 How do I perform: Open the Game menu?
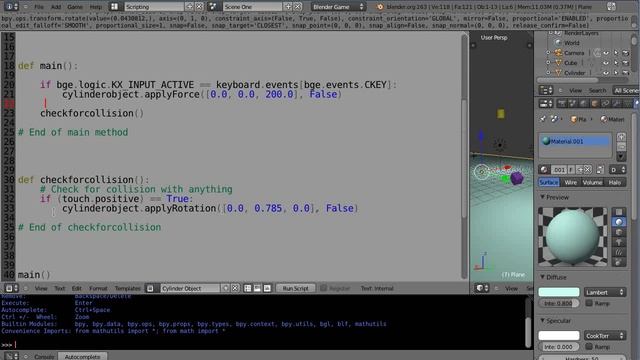click(75, 7)
